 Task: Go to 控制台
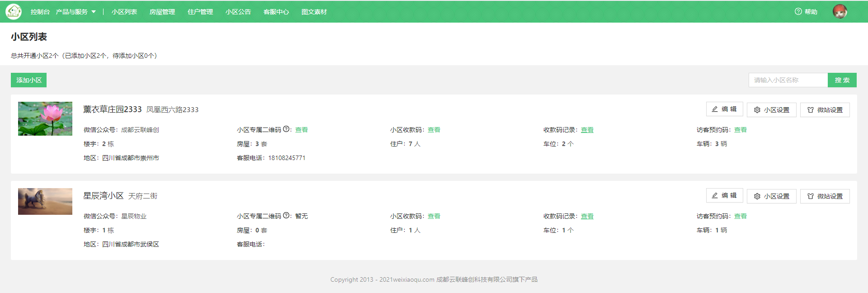40,12
